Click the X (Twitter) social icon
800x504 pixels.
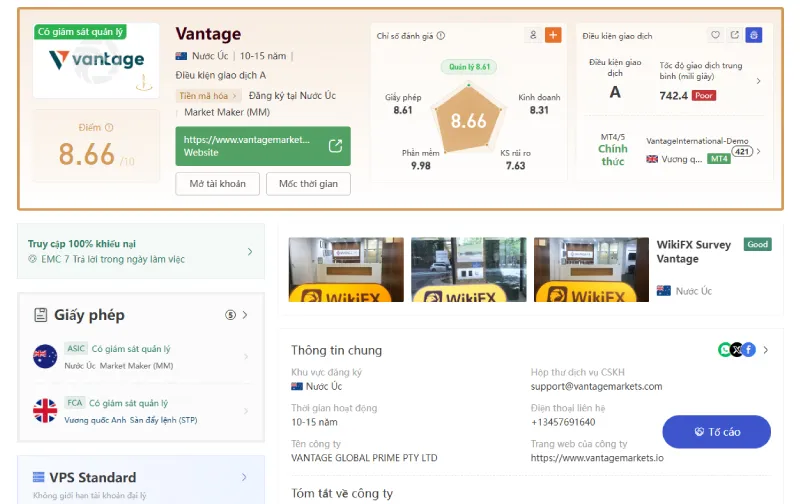[x=736, y=349]
